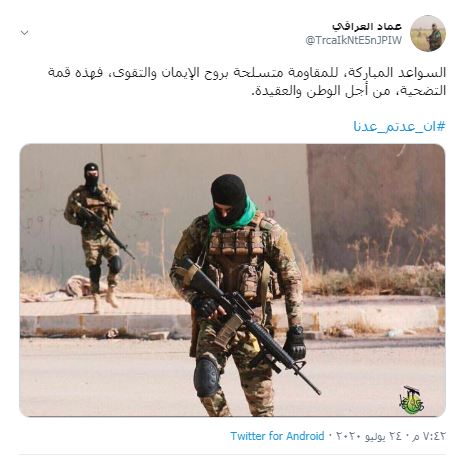Click the rifle held by foreground fighter

pos(250,322)
